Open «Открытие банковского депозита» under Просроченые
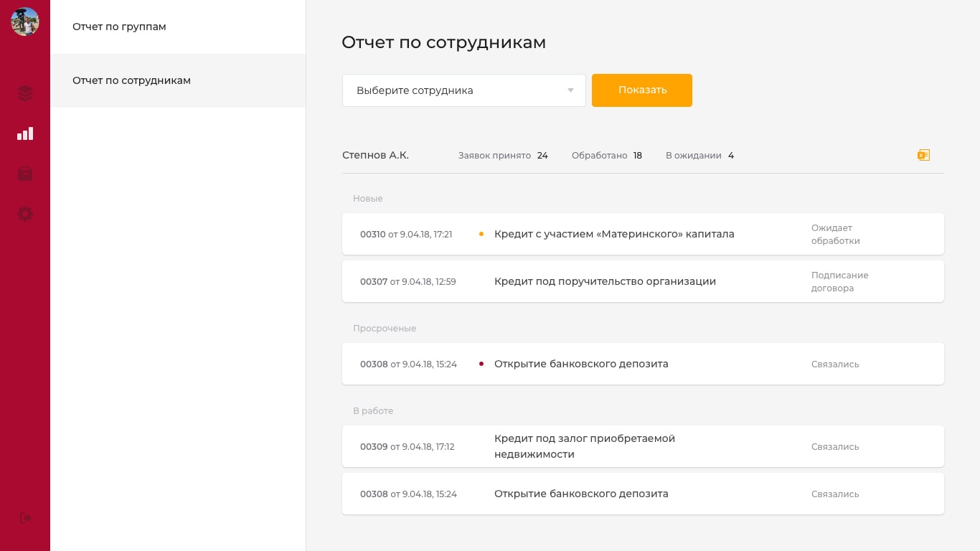980x551 pixels. (581, 364)
